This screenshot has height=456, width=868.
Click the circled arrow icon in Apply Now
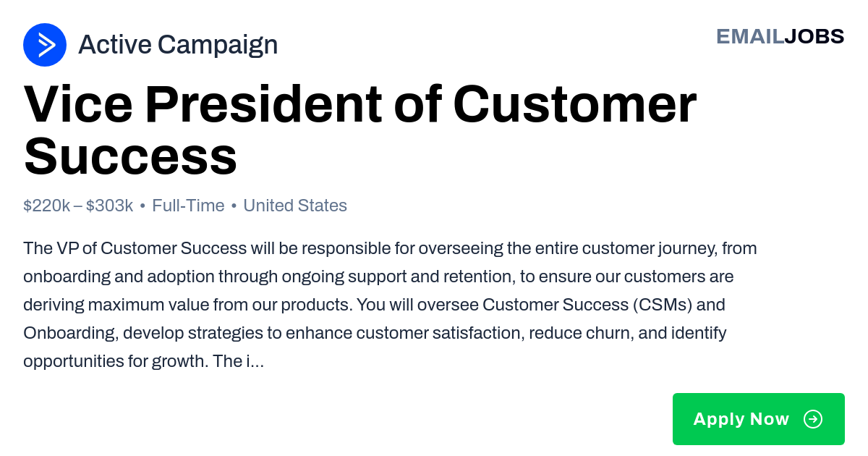813,419
